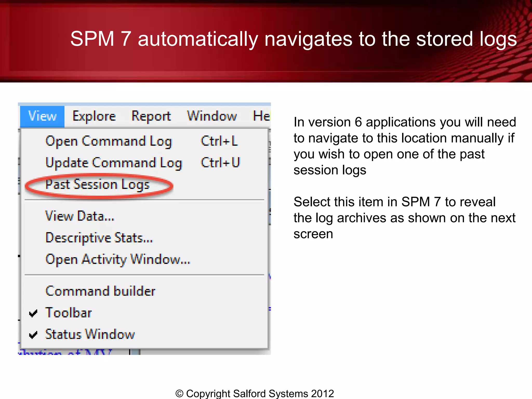Click the Command builder entry
This screenshot has width=532, height=399.
coord(144,291)
